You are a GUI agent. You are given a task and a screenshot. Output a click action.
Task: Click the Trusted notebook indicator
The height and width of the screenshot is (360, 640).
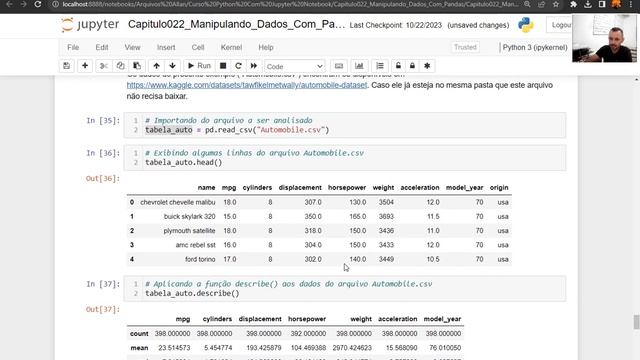coord(465,47)
